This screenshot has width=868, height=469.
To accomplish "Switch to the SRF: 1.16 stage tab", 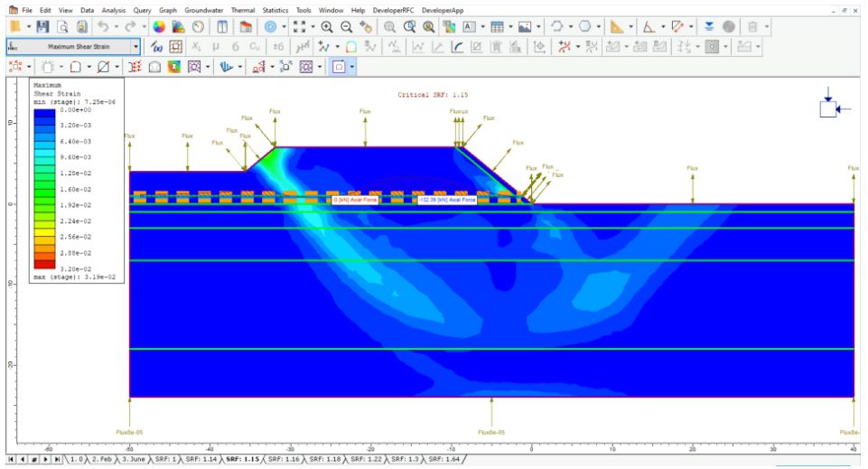I will pos(284,460).
